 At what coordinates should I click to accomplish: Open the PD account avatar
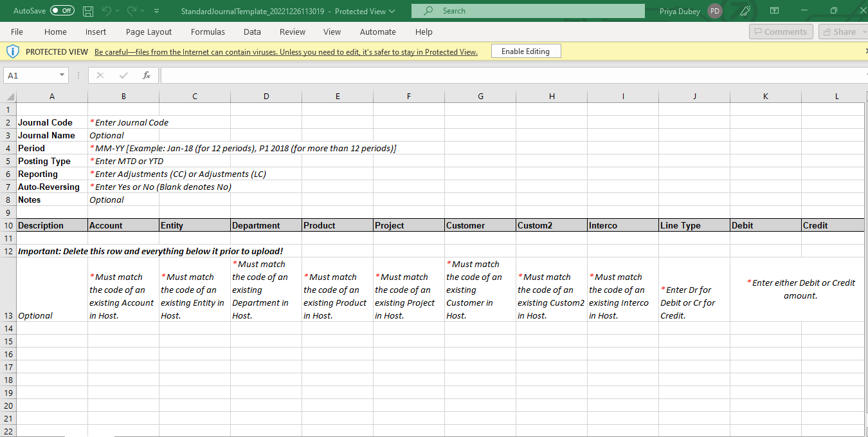tap(714, 11)
